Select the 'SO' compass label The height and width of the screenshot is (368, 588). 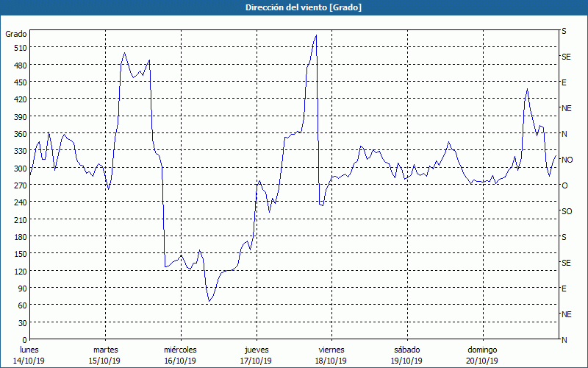point(567,211)
